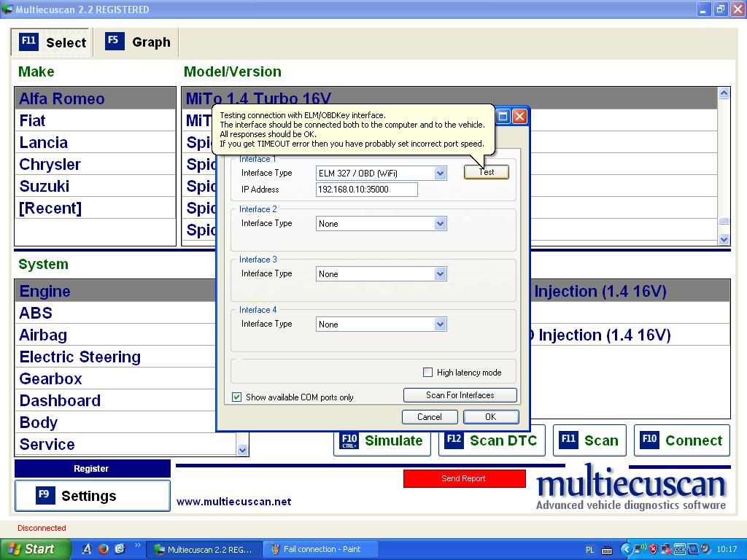
Task: Click the F11 Scan button
Action: coord(589,440)
